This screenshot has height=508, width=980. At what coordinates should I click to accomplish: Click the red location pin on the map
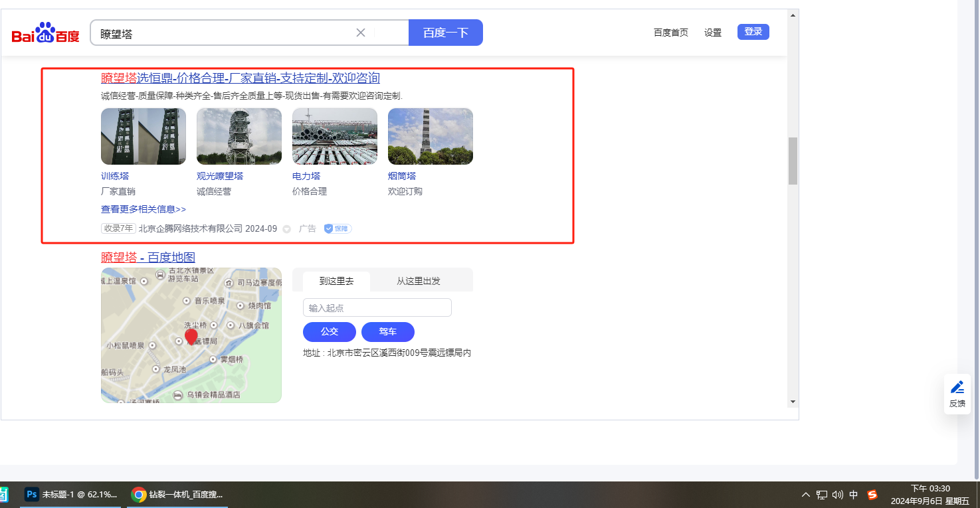(x=191, y=337)
